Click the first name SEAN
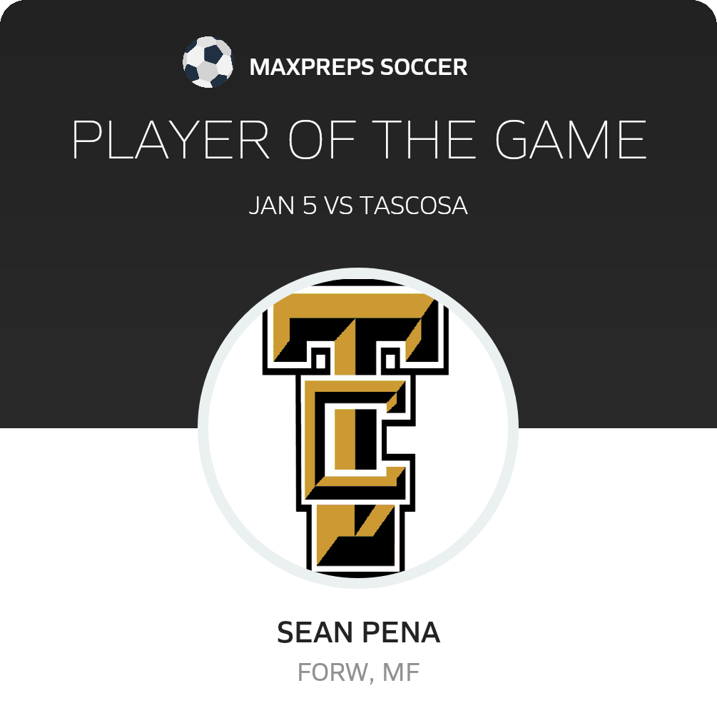The width and height of the screenshot is (717, 728). 315,632
